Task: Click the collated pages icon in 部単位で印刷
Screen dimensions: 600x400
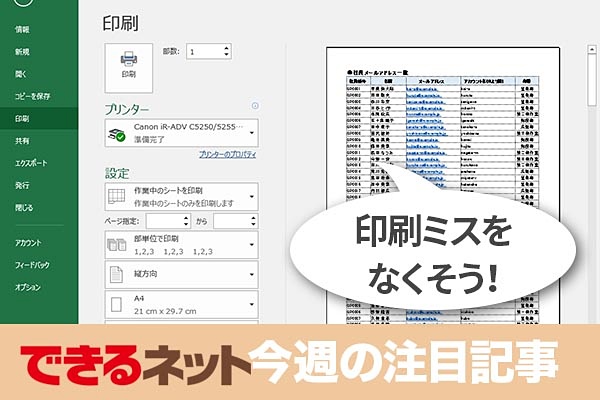Action: 117,245
